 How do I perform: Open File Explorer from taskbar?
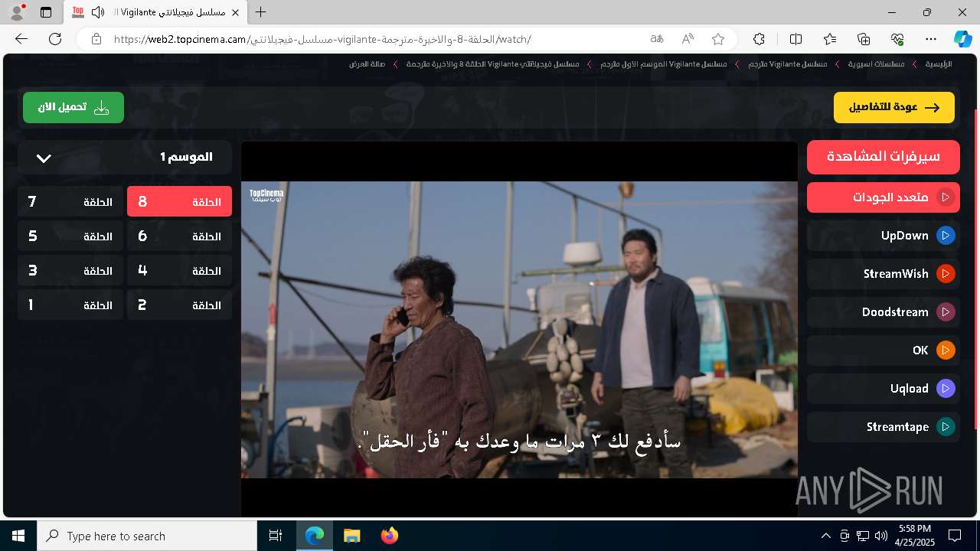pyautogui.click(x=352, y=536)
